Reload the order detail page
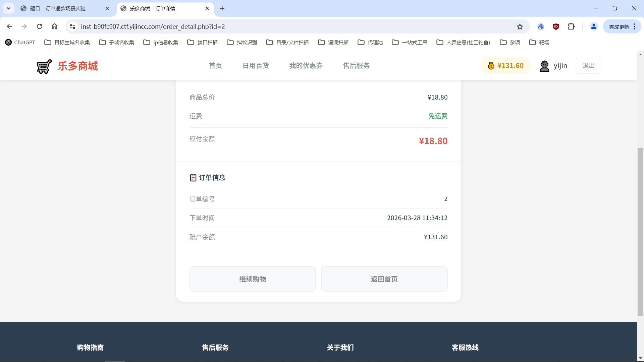Image resolution: width=644 pixels, height=362 pixels. (39, 26)
